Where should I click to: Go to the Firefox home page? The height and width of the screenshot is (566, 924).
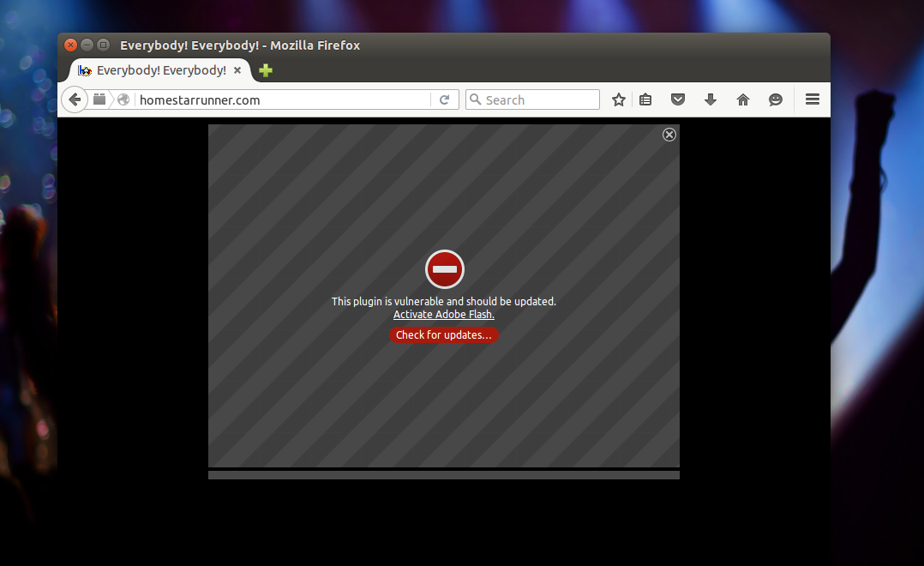(x=743, y=99)
